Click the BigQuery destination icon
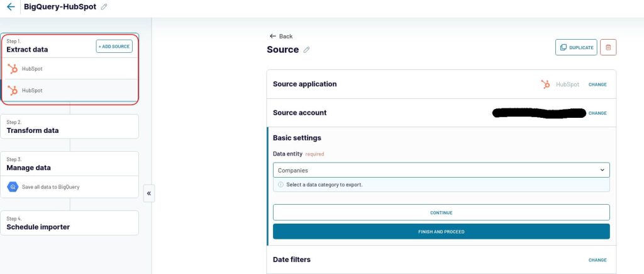The image size is (644, 274). (x=13, y=187)
